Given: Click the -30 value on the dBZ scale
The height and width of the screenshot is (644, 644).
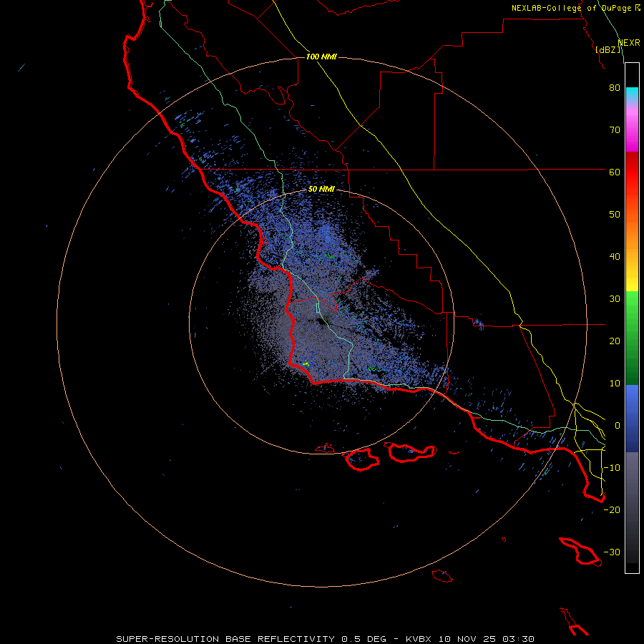Looking at the screenshot, I should point(612,552).
